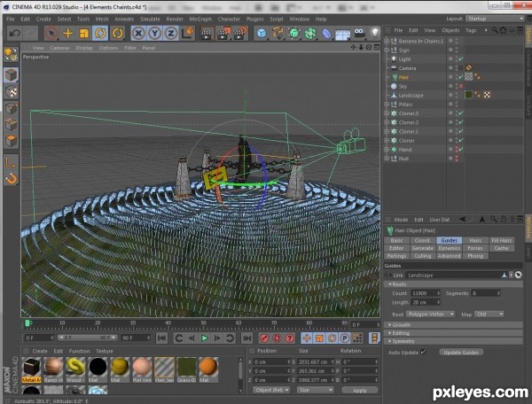The width and height of the screenshot is (532, 404).
Task: Click the Apply button
Action: 360,391
